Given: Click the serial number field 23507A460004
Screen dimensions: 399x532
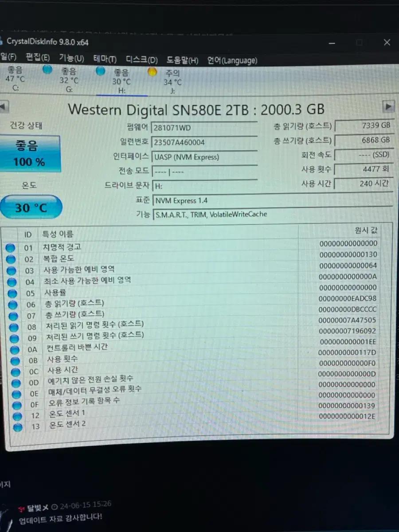Looking at the screenshot, I should 204,142.
